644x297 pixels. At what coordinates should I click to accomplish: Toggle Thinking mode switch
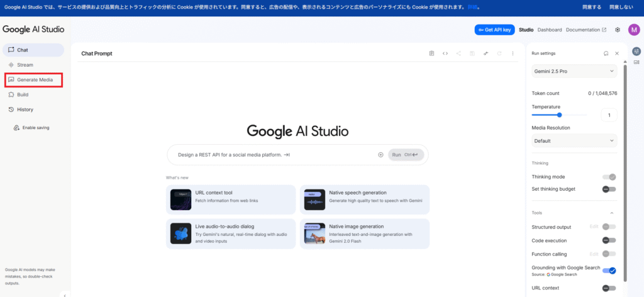609,177
